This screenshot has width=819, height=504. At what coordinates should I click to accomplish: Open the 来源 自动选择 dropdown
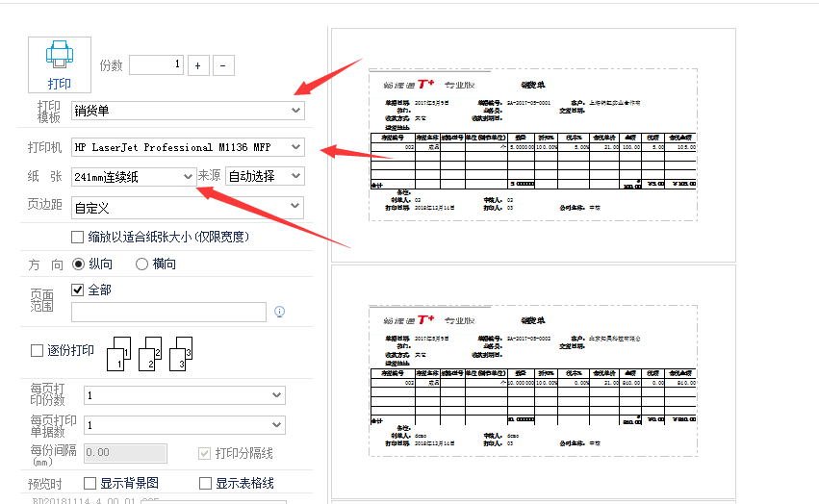(x=295, y=176)
